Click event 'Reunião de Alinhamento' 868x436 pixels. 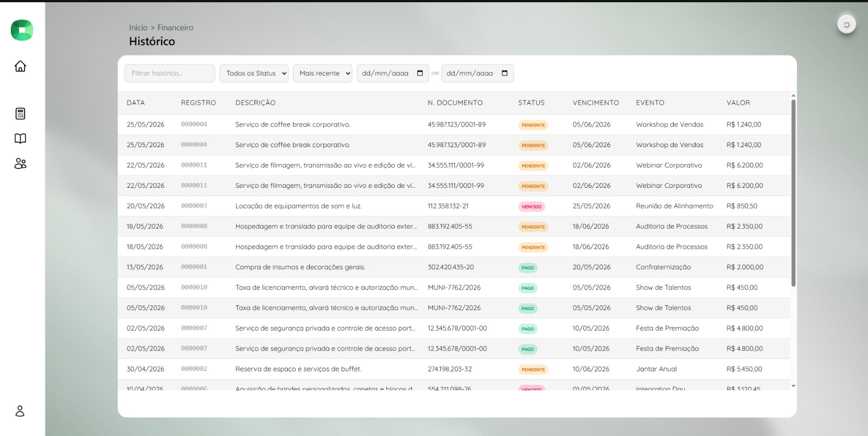tap(674, 206)
